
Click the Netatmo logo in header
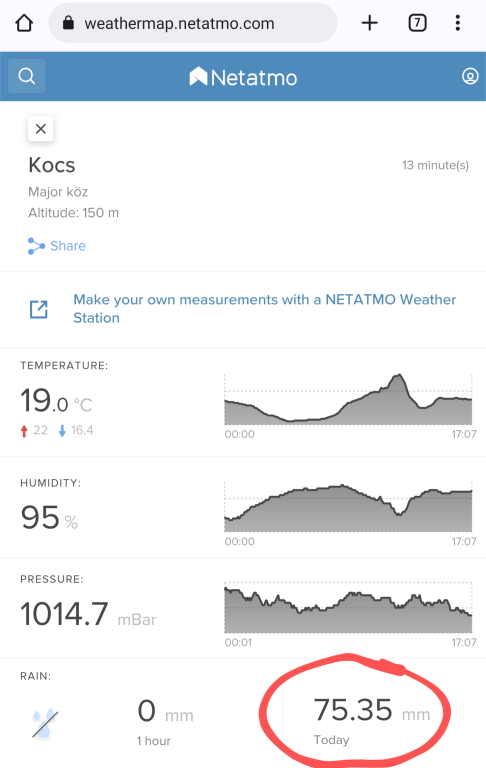(x=243, y=77)
